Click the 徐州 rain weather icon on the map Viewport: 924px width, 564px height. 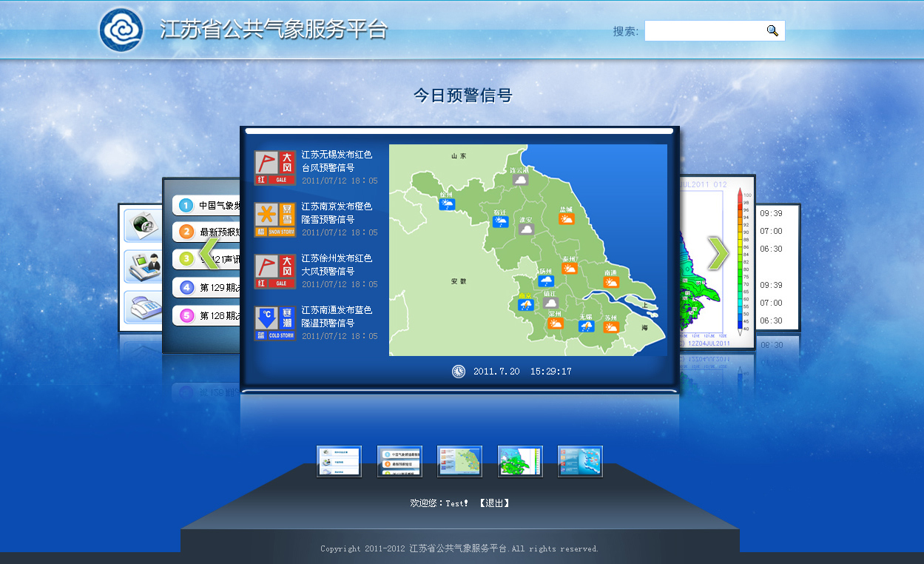tap(447, 204)
